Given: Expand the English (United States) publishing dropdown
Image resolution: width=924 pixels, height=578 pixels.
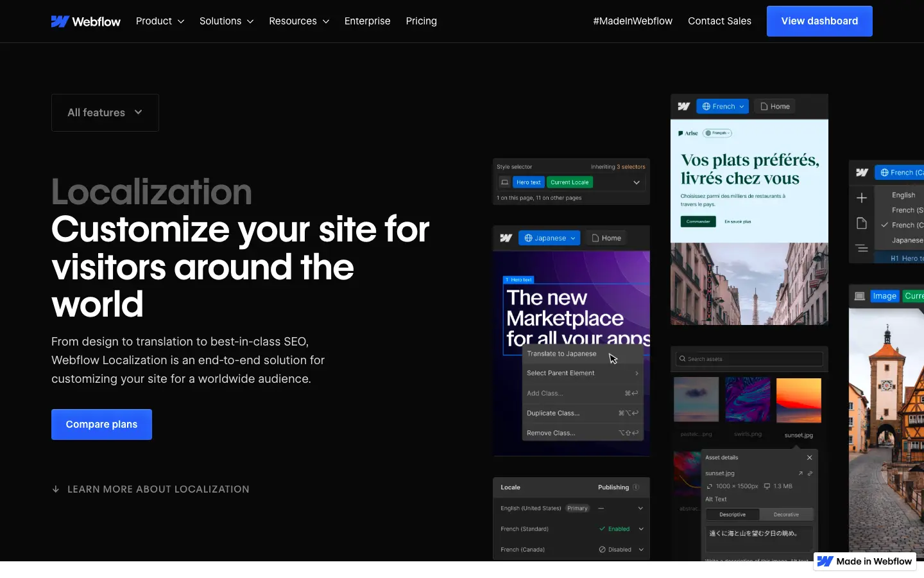Looking at the screenshot, I should click(x=640, y=509).
